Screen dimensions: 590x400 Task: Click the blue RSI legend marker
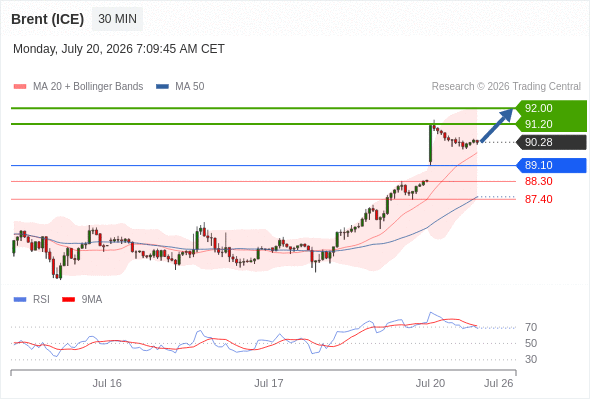[x=20, y=300]
